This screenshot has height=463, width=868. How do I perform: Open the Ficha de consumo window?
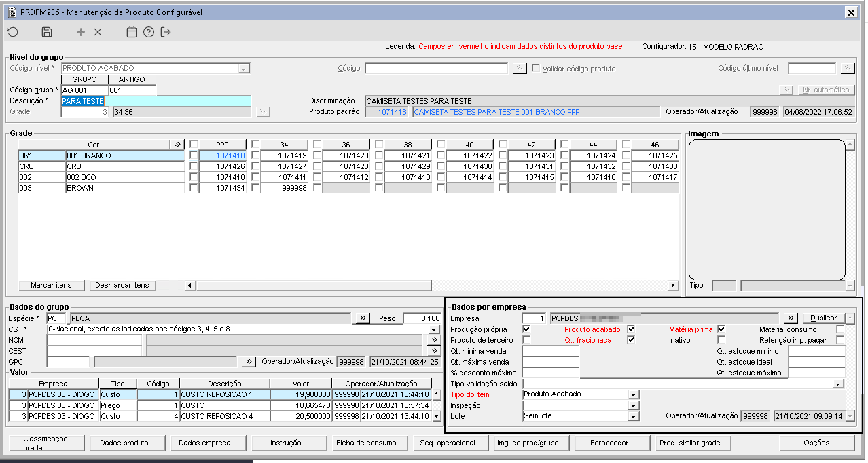click(x=367, y=443)
